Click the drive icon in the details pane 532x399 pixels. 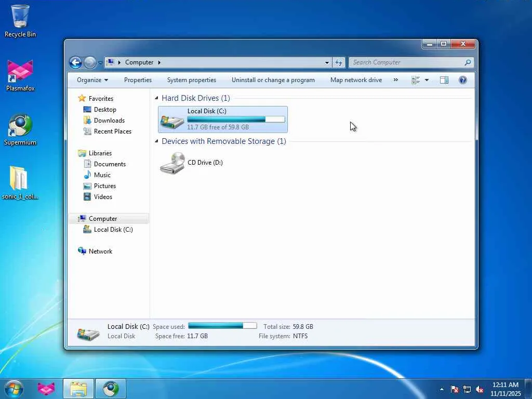click(88, 334)
